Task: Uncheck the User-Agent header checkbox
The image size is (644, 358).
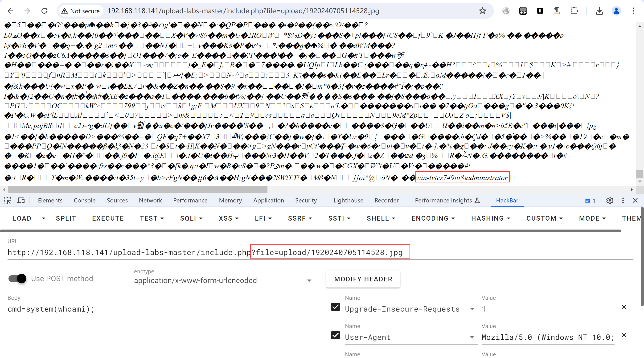Action: [x=335, y=335]
